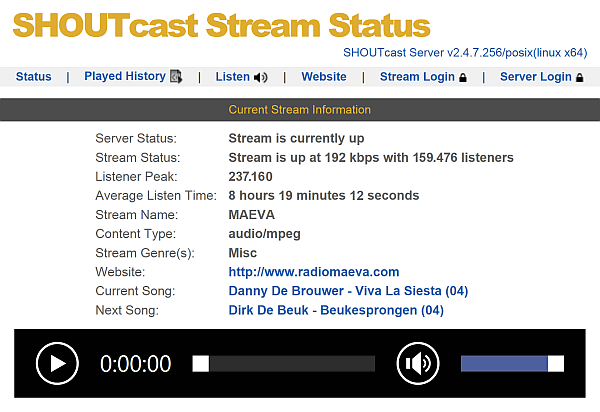Click the 0:00:00 elapsed time display
600x412 pixels.
[135, 363]
